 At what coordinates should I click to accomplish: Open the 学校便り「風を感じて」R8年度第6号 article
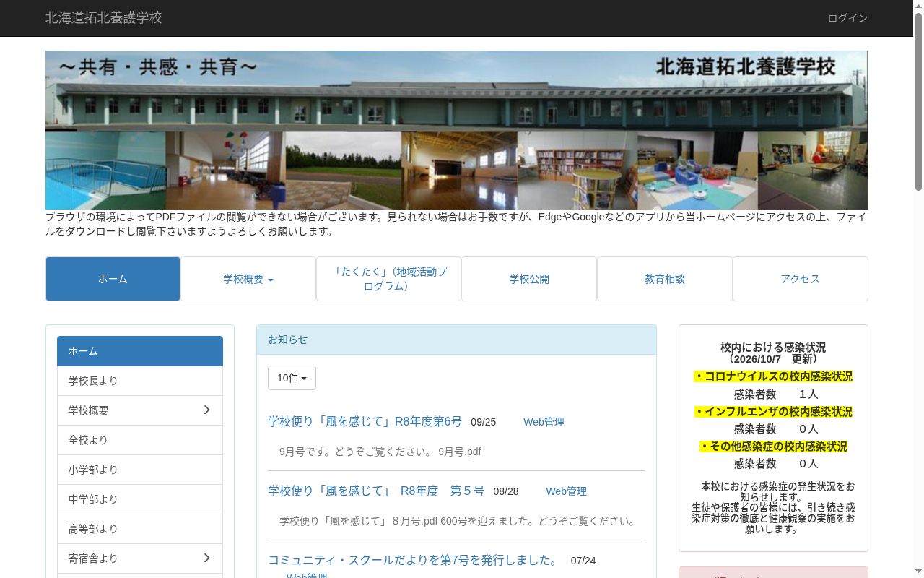coord(365,421)
